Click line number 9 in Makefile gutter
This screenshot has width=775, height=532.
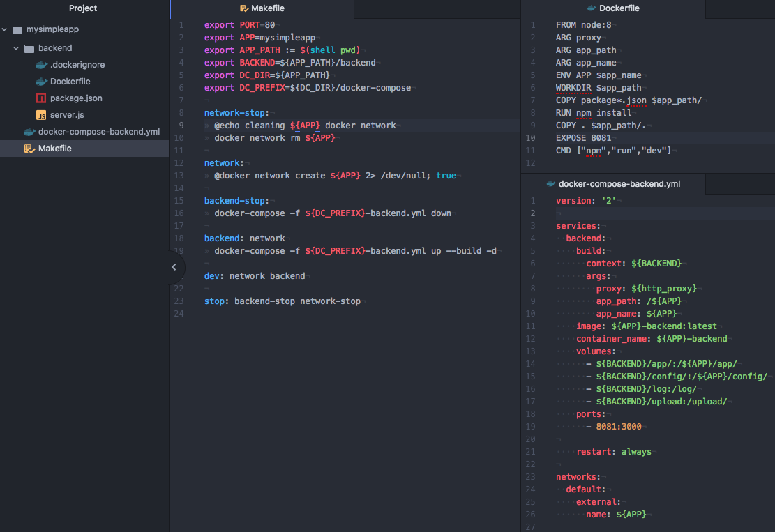(181, 126)
